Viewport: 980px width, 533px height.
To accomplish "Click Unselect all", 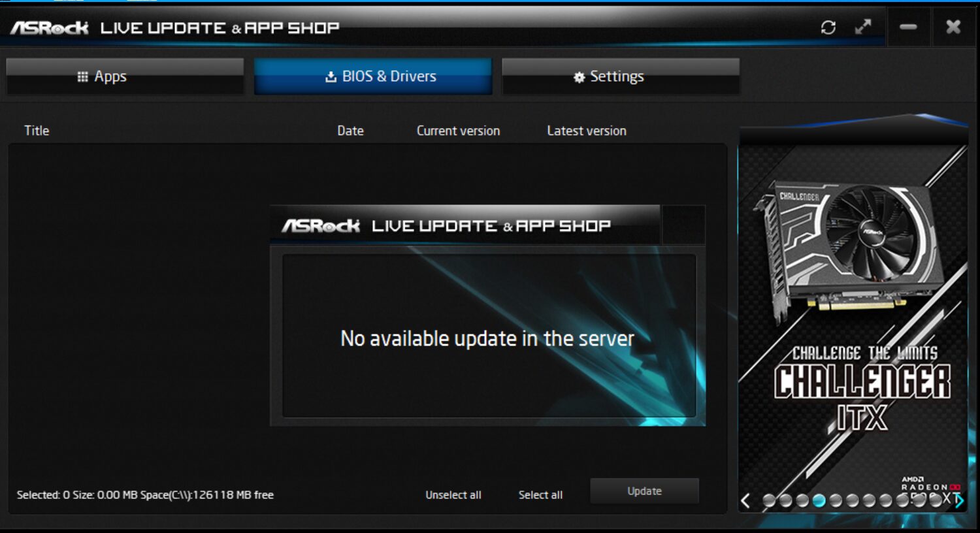I will pyautogui.click(x=453, y=495).
